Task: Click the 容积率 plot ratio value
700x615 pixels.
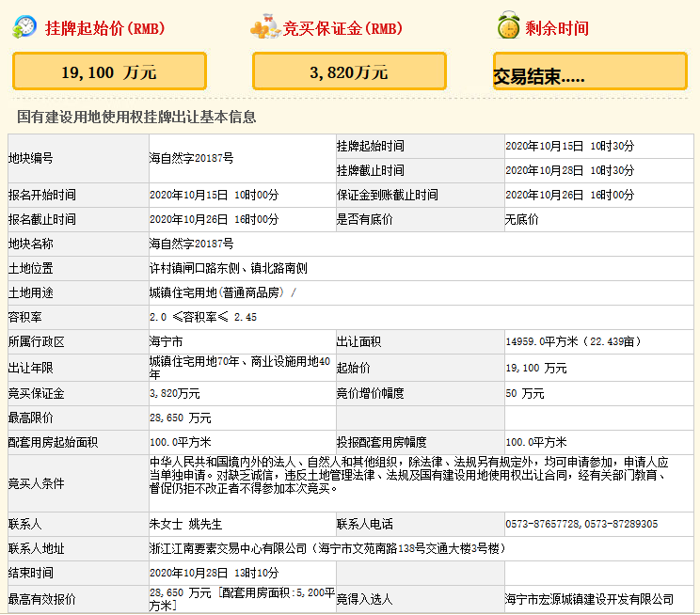Action: coord(202,317)
